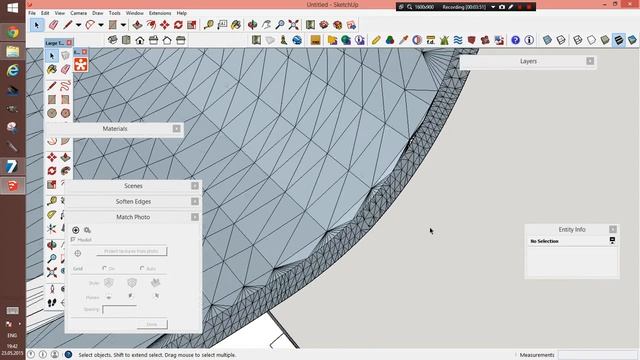Image resolution: width=640 pixels, height=360 pixels.
Task: Select the Grid Auto radio button
Action: (x=142, y=269)
